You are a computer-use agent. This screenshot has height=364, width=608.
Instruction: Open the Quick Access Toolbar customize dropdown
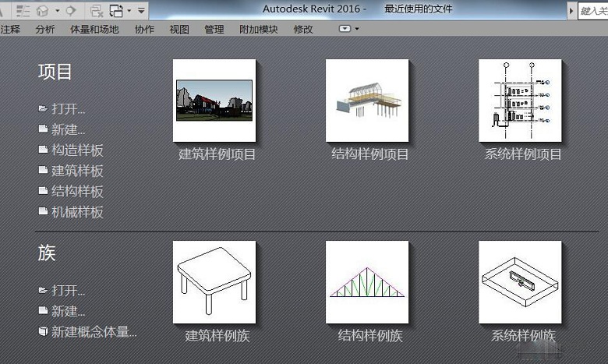pos(141,11)
